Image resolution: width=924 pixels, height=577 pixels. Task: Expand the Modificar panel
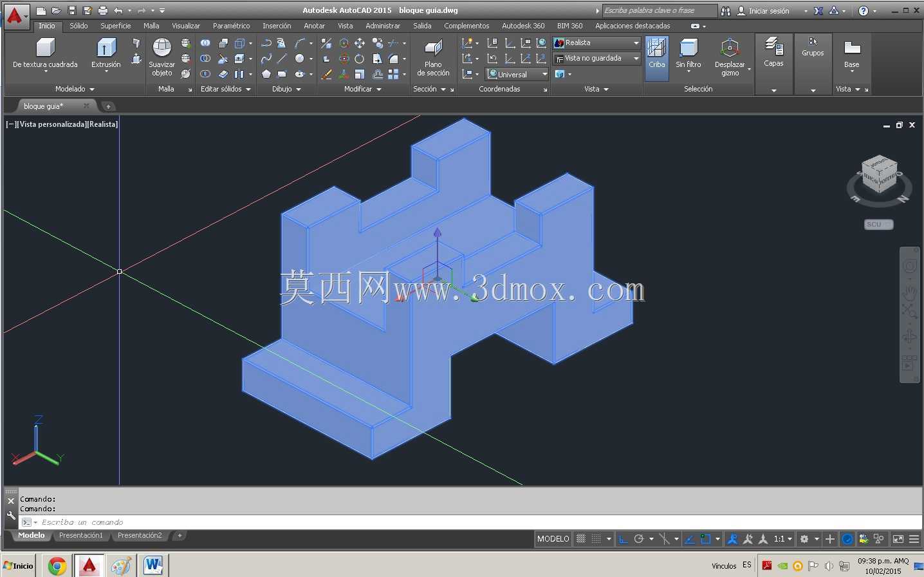[x=363, y=89]
